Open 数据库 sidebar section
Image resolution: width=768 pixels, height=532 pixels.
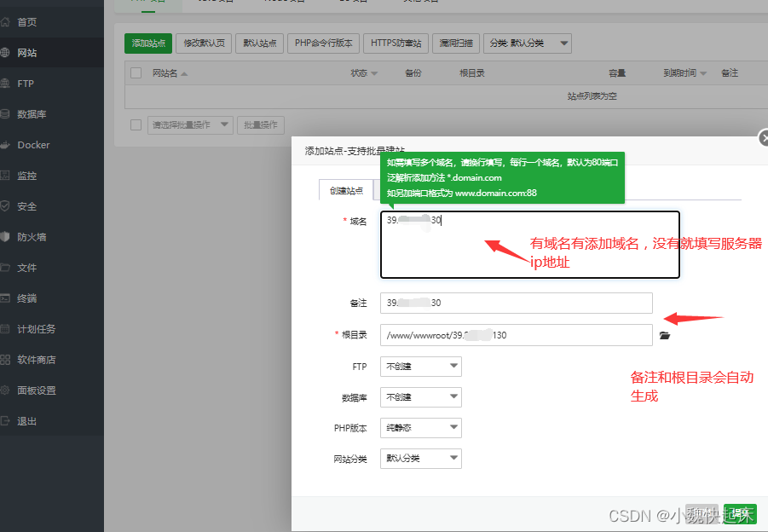click(x=52, y=114)
